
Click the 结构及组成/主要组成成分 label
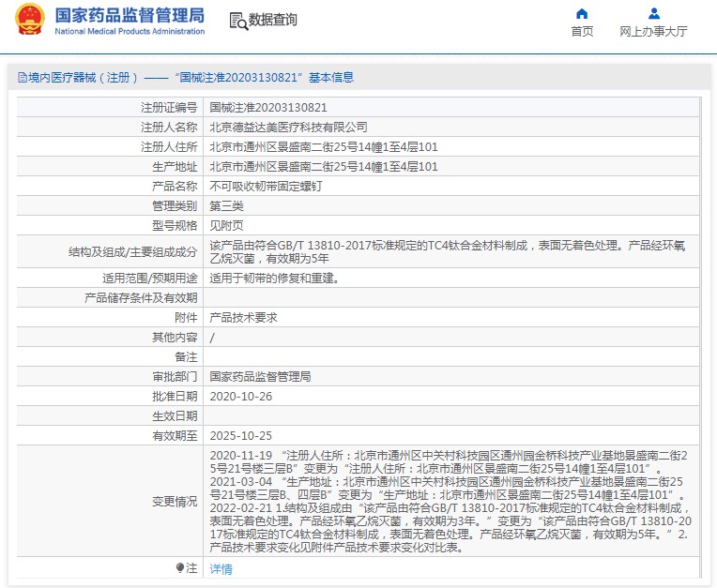point(132,251)
